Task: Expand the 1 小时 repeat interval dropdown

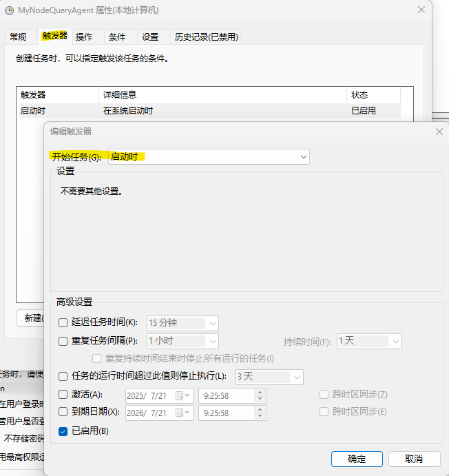Action: tap(212, 341)
